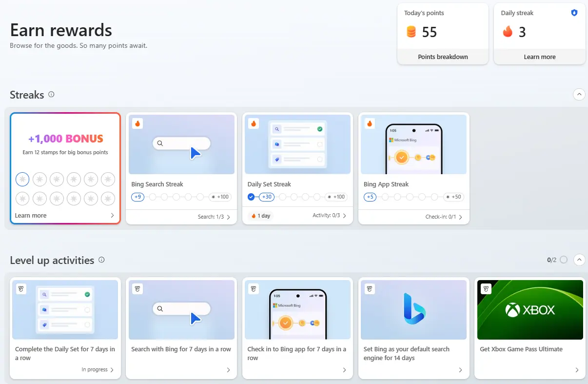Click the Learn more chevron on bonus card
This screenshot has width=588, height=384.
(x=112, y=215)
